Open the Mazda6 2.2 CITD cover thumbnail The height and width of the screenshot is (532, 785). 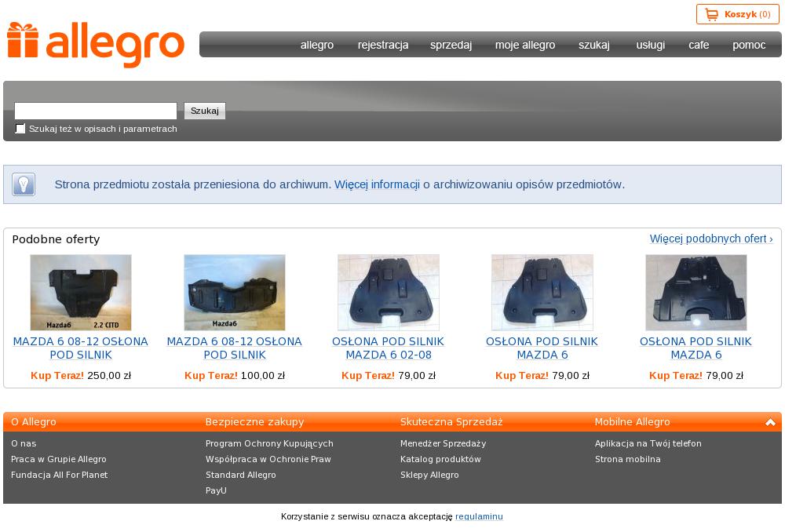coord(81,292)
